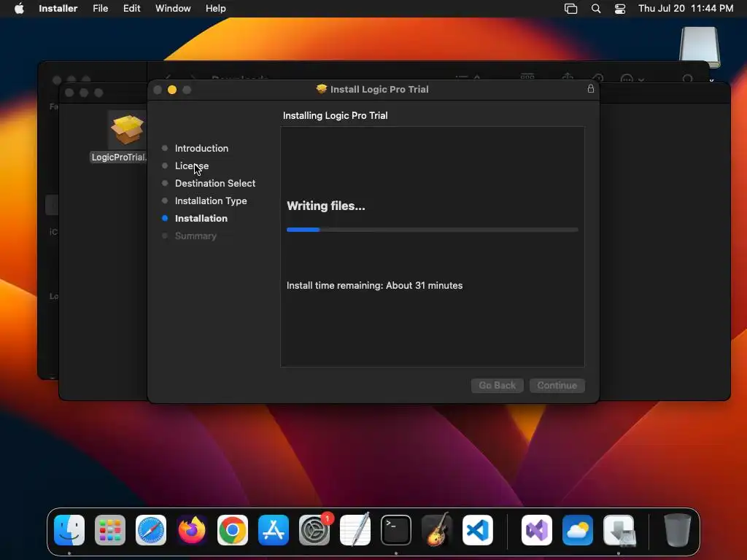Open Visual Studio purple icon in dock
747x560 pixels.
[x=537, y=530]
